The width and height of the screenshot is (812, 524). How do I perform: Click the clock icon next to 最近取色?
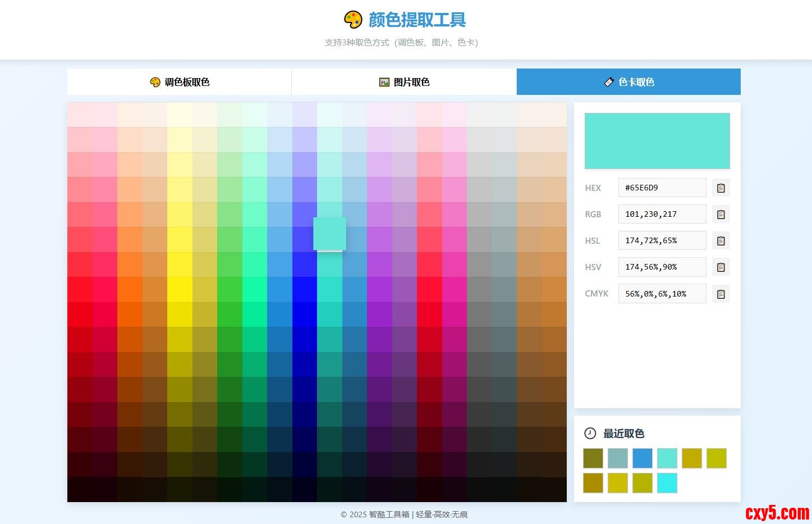590,433
